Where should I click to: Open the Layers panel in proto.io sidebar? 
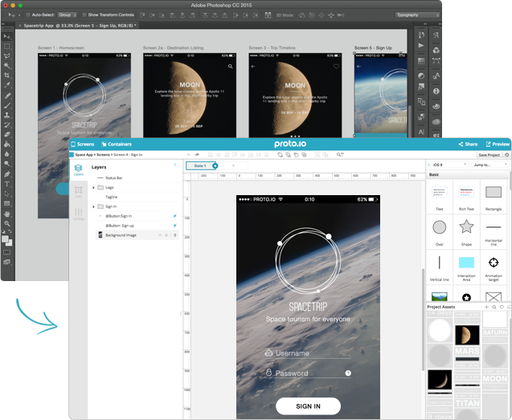point(79,169)
